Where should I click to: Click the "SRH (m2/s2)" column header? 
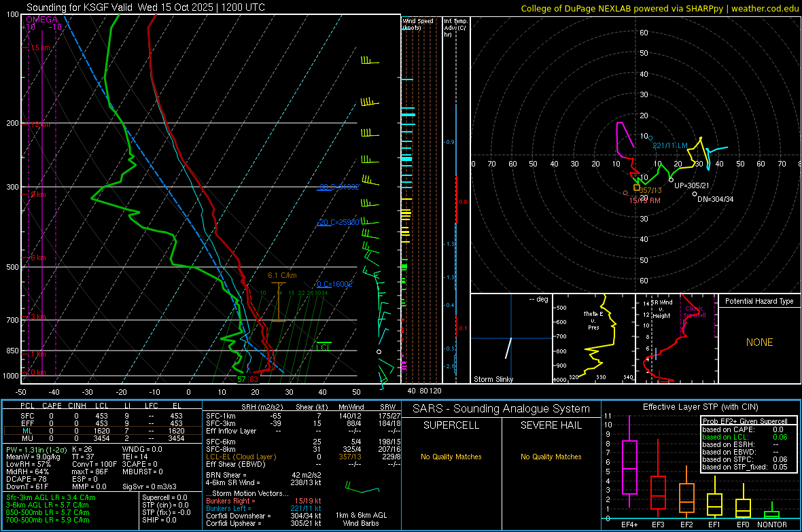[262, 407]
